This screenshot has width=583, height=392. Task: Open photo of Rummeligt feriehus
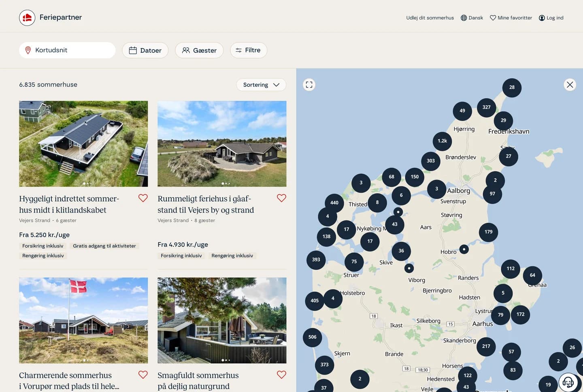point(222,144)
